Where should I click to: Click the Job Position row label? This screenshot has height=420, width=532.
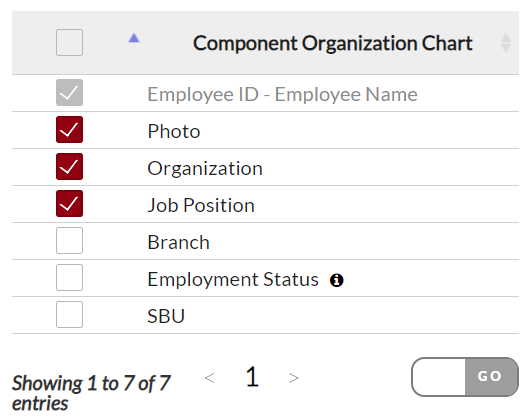tap(201, 206)
